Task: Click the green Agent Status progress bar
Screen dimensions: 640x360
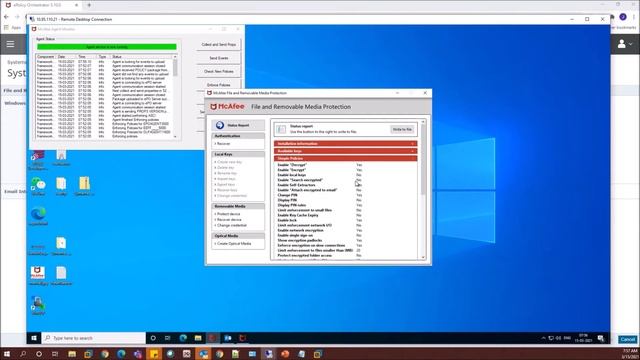Action: (x=107, y=47)
